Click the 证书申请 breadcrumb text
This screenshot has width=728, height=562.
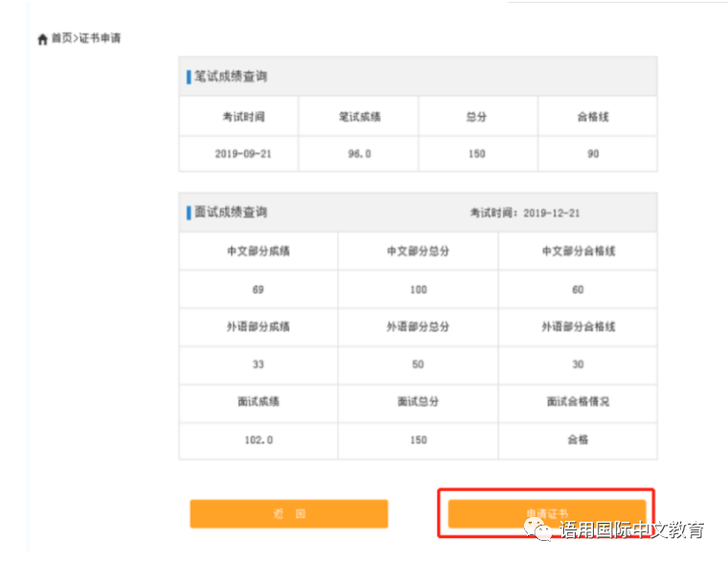point(100,38)
